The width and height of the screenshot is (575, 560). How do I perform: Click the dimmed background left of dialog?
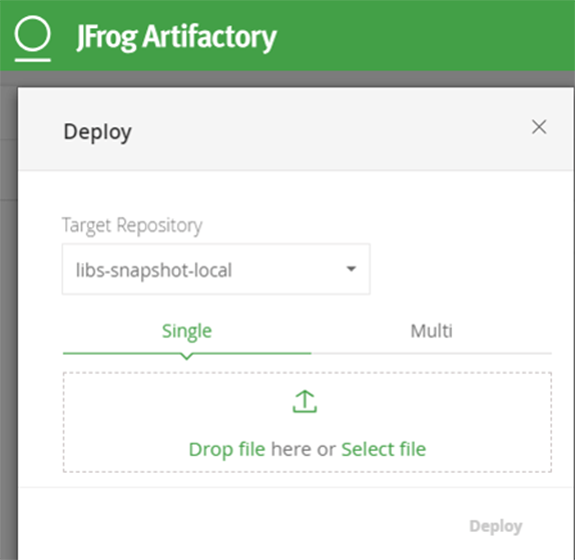tap(8, 315)
